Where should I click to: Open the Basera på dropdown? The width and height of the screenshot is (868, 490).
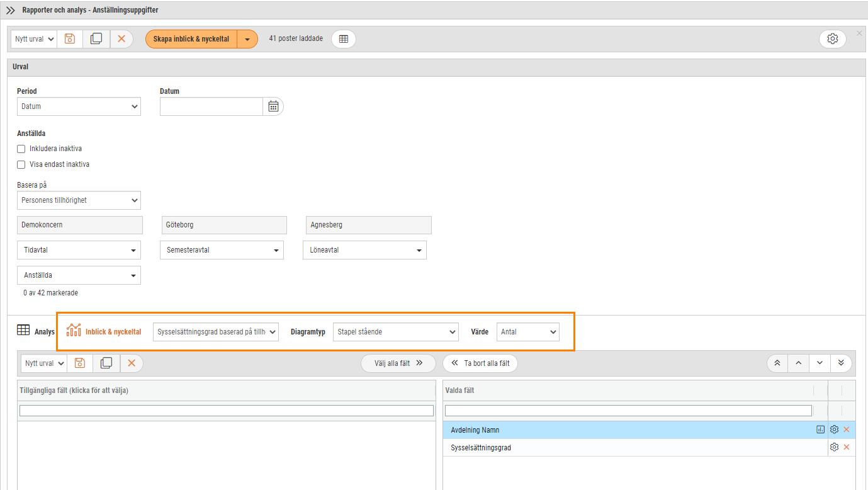tap(79, 200)
